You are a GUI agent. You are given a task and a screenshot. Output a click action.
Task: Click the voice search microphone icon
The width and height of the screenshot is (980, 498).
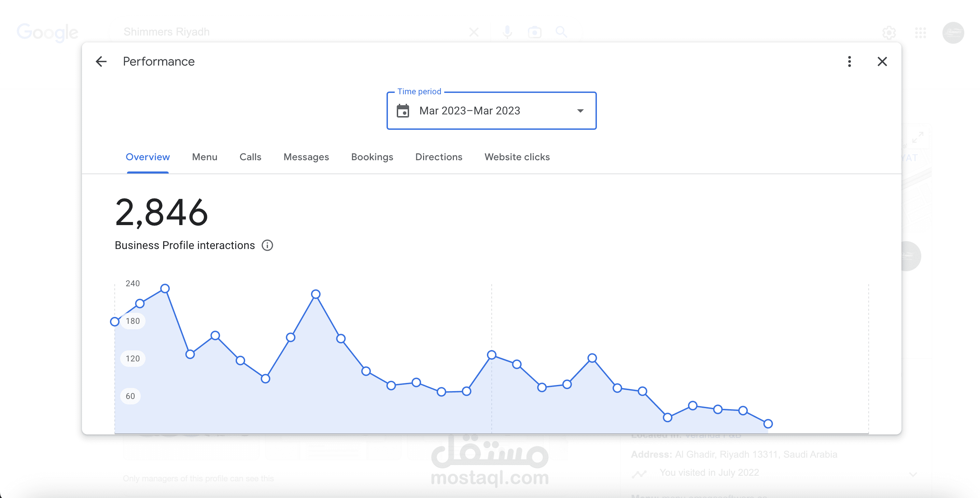pos(507,32)
